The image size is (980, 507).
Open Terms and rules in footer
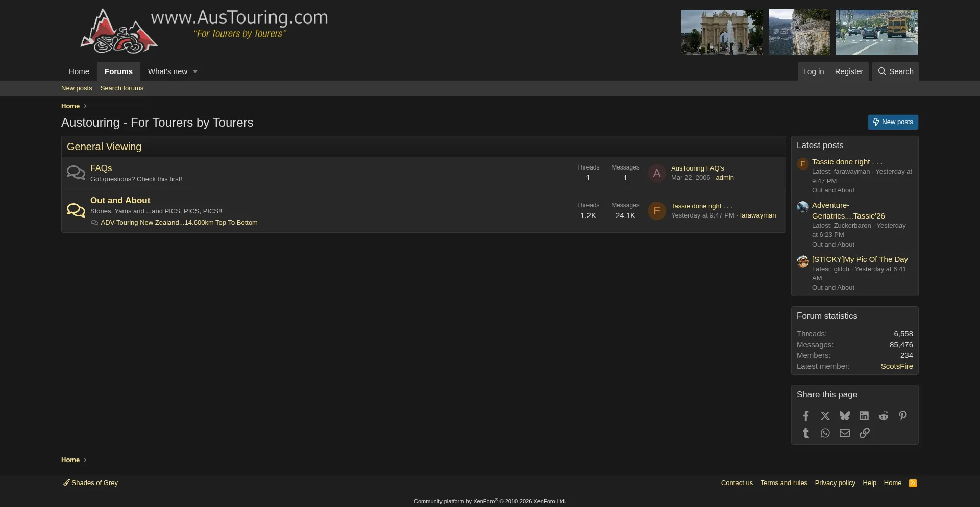pos(783,483)
